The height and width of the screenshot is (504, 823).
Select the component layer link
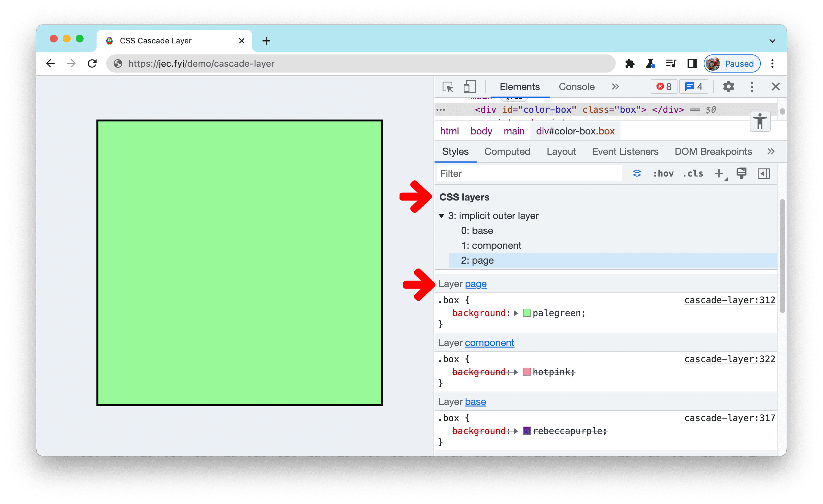click(x=490, y=342)
